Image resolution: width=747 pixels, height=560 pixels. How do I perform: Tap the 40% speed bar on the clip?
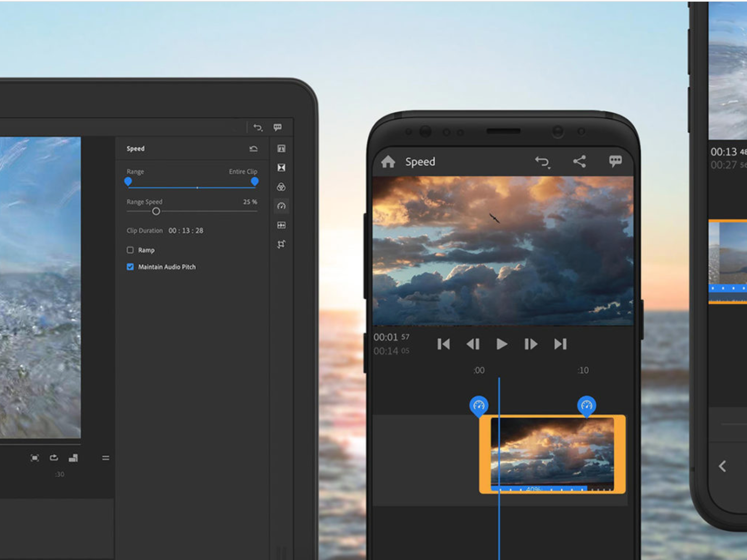click(x=539, y=489)
